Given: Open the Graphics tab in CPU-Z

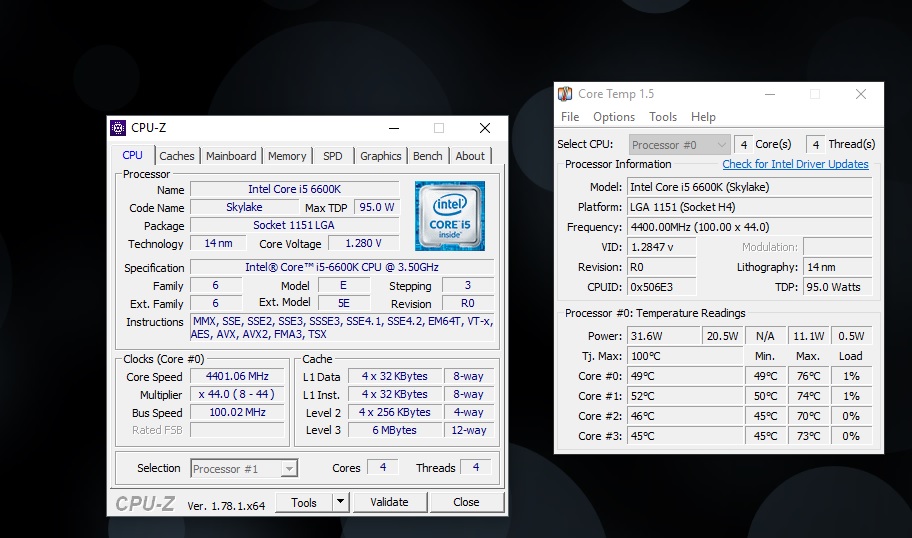Looking at the screenshot, I should point(380,156).
